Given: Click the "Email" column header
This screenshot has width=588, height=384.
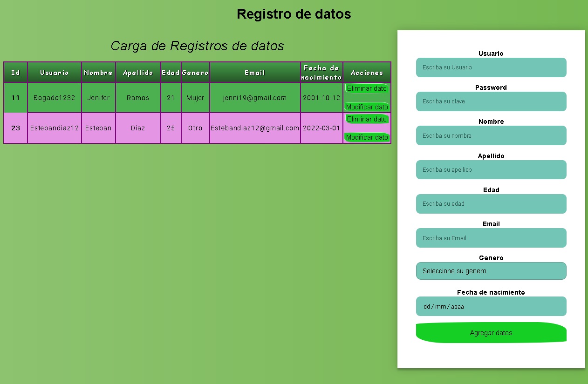Looking at the screenshot, I should 254,72.
